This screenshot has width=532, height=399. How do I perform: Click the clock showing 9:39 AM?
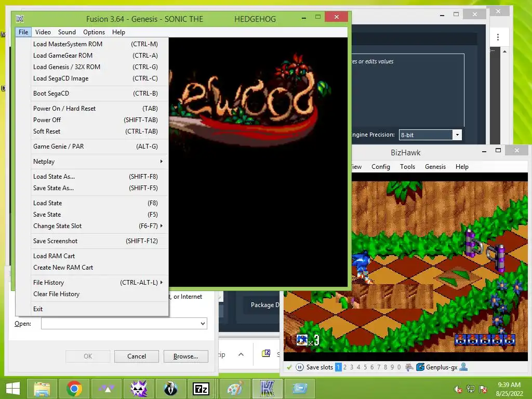coord(509,385)
